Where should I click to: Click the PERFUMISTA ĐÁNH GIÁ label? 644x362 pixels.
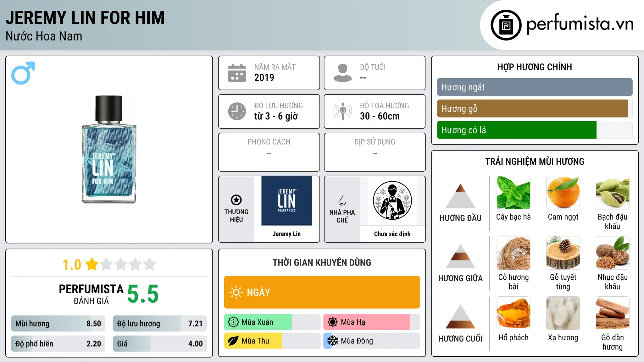click(91, 294)
